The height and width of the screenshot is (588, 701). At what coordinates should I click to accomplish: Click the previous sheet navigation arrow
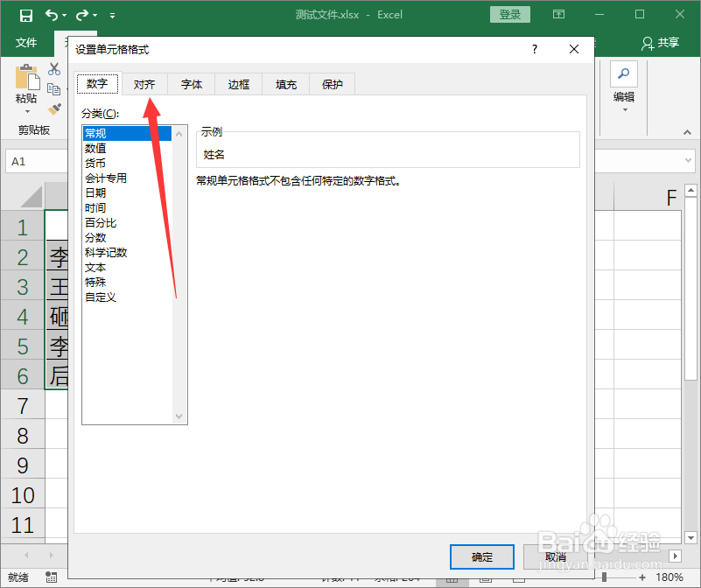point(26,555)
